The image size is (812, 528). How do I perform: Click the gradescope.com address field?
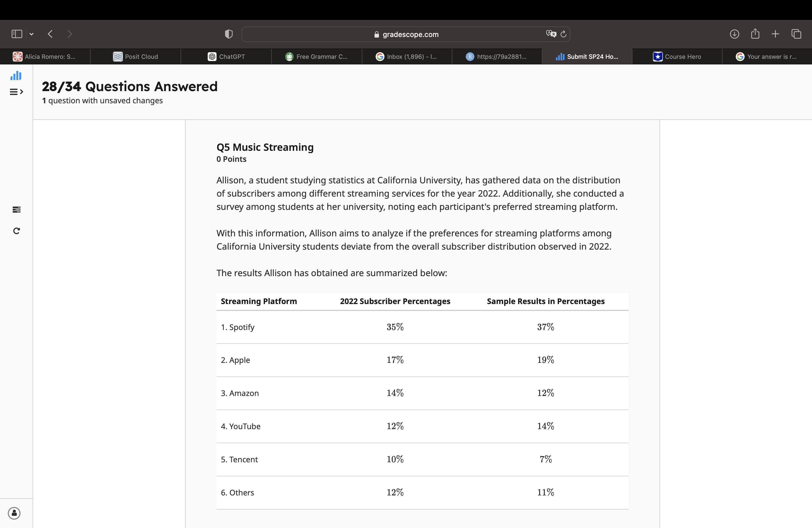point(406,35)
